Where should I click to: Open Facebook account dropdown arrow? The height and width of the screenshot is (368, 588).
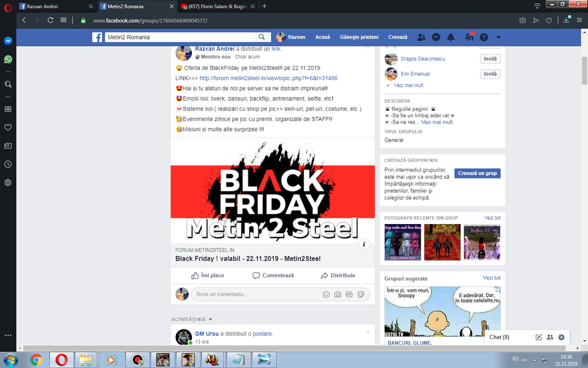498,37
